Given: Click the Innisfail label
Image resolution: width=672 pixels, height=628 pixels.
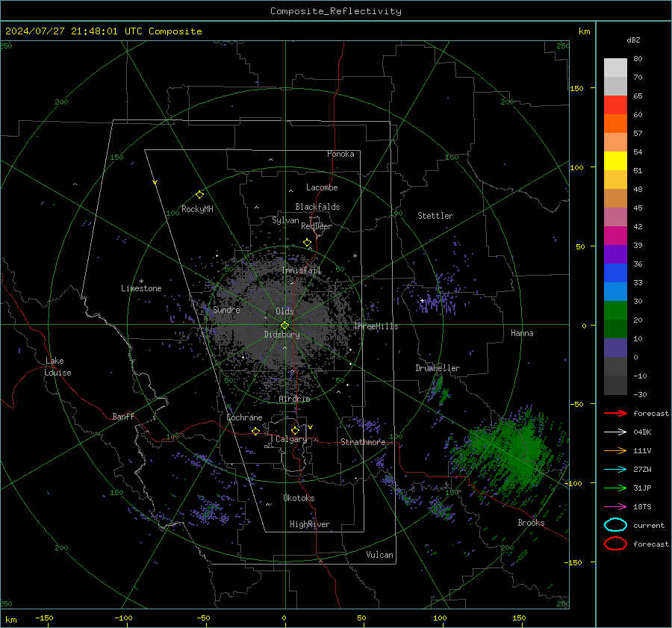Looking at the screenshot, I should pyautogui.click(x=302, y=270).
